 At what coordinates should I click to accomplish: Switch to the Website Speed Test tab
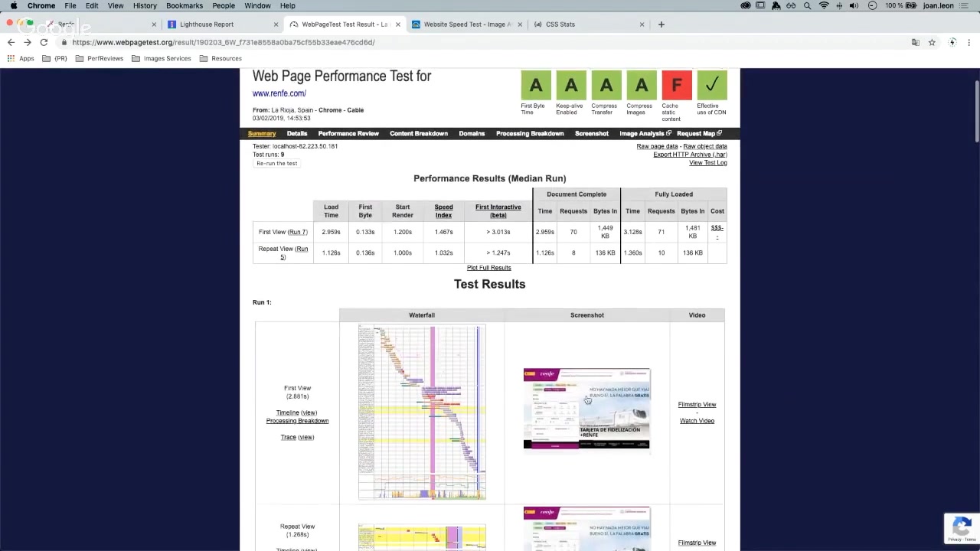(x=467, y=24)
